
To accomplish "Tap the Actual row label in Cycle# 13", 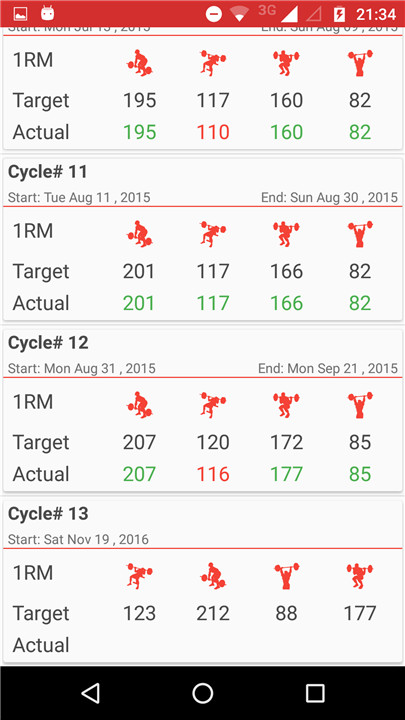I will pos(41,645).
